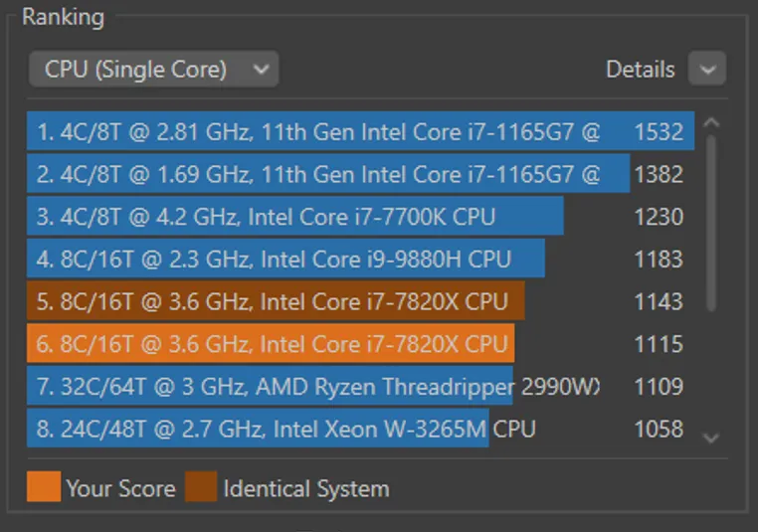Viewport: 758px width, 532px height.
Task: Click scrollbar up arrow in ranking list
Action: [710, 123]
